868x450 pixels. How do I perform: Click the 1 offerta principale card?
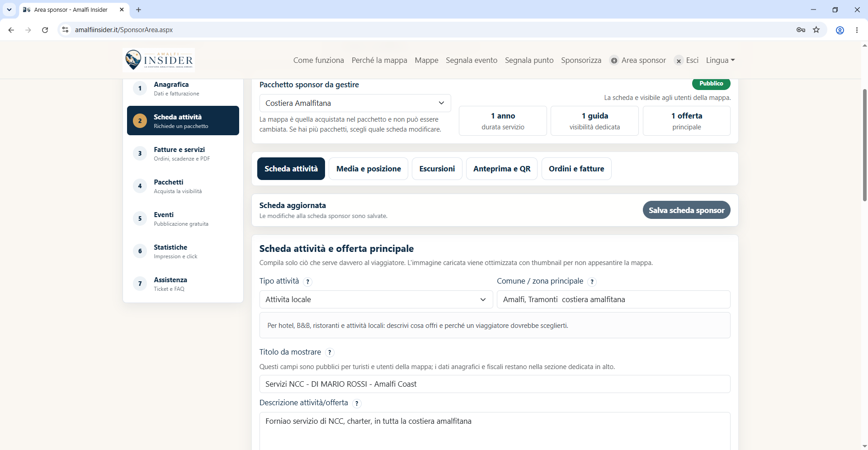(686, 121)
